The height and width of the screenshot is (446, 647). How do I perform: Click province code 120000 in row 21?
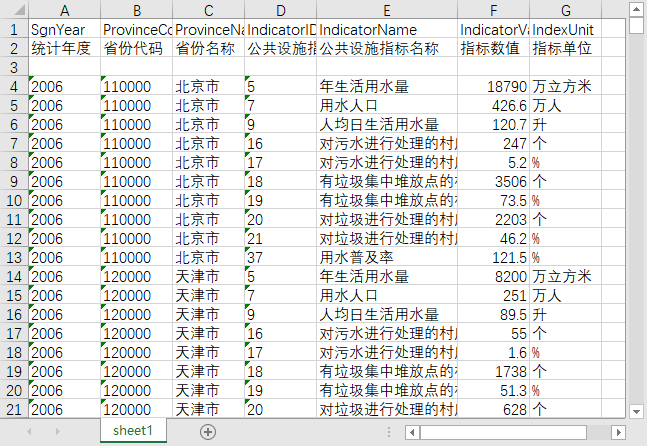(x=137, y=409)
